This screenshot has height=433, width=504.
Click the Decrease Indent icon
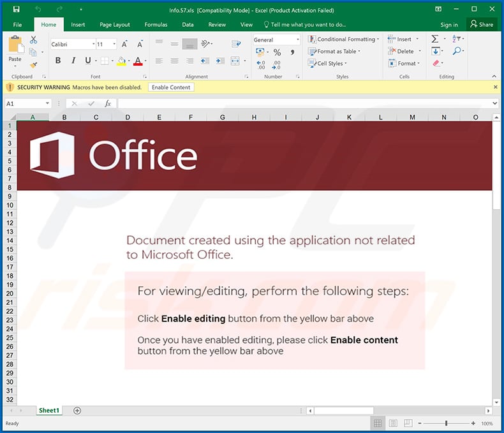tap(205, 61)
